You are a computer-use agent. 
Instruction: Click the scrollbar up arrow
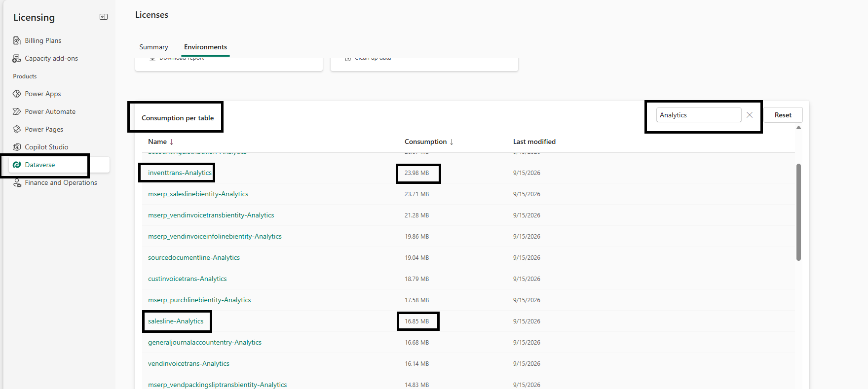coord(798,128)
